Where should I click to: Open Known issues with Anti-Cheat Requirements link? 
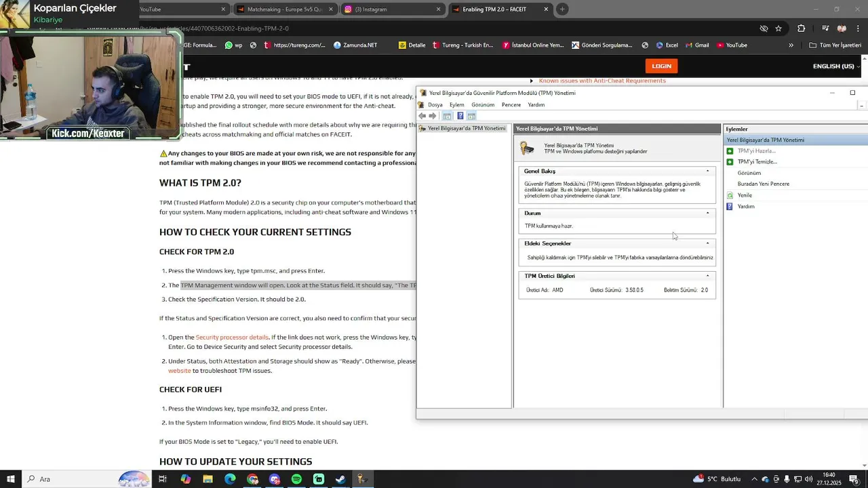point(602,81)
